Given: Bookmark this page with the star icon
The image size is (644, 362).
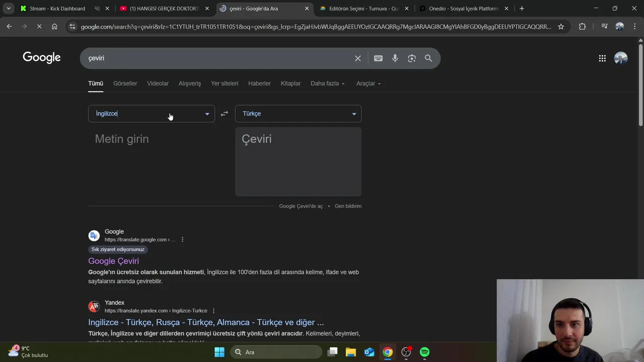Looking at the screenshot, I should coord(561,27).
